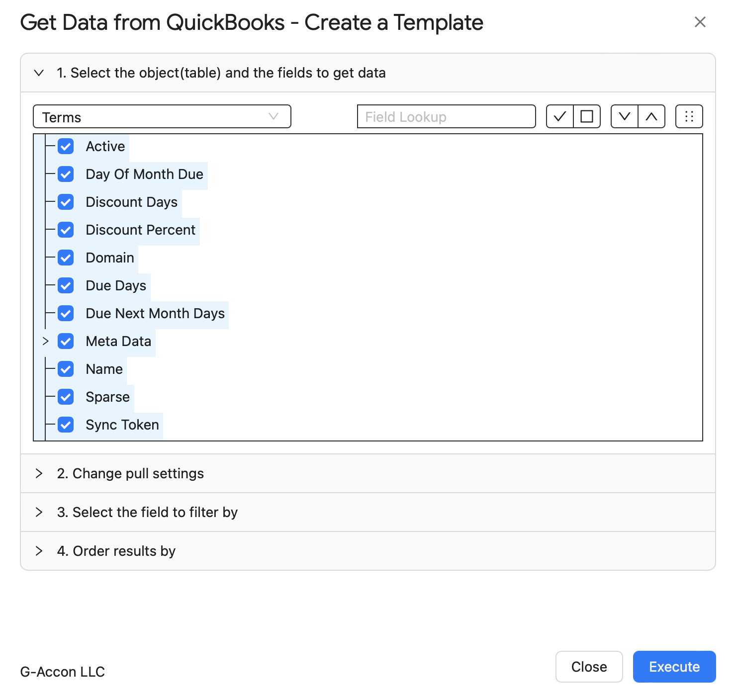
Task: Collapse section 1 Select the object and fields
Action: click(x=368, y=73)
